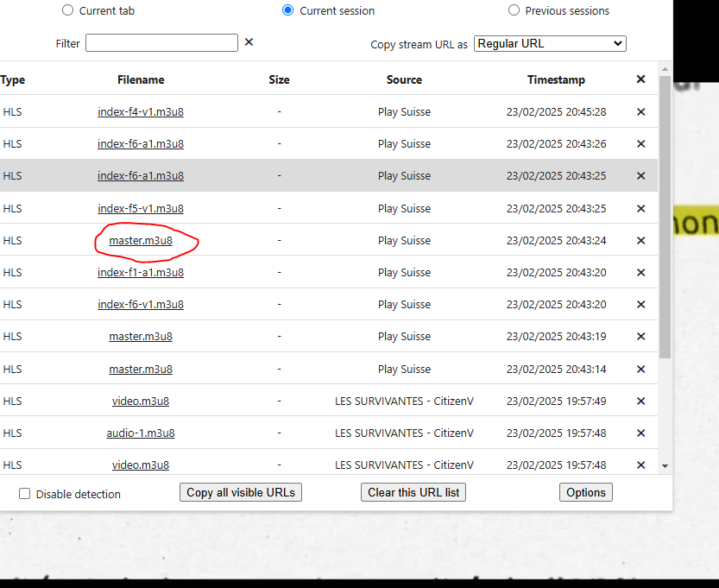Viewport: 719px width, 588px height.
Task: Copy the video.m3u8 link at 19:57:48
Action: tap(141, 465)
